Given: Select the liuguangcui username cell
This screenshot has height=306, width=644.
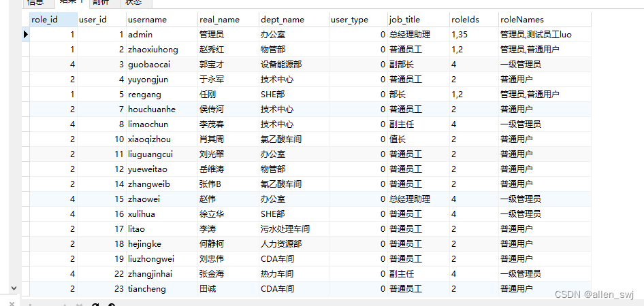Looking at the screenshot, I should [162, 154].
